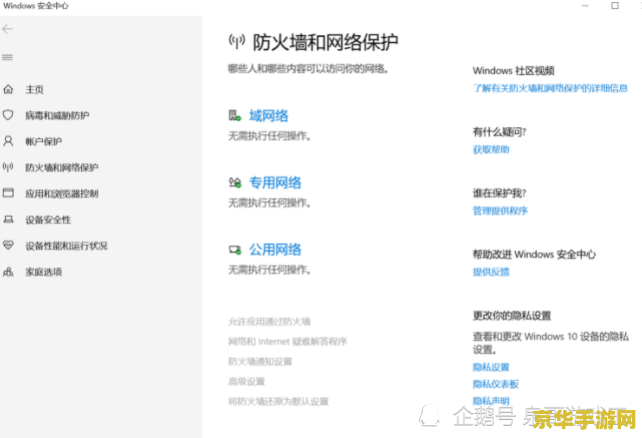
Task: Open the 隐私仪表板 link
Action: click(495, 384)
